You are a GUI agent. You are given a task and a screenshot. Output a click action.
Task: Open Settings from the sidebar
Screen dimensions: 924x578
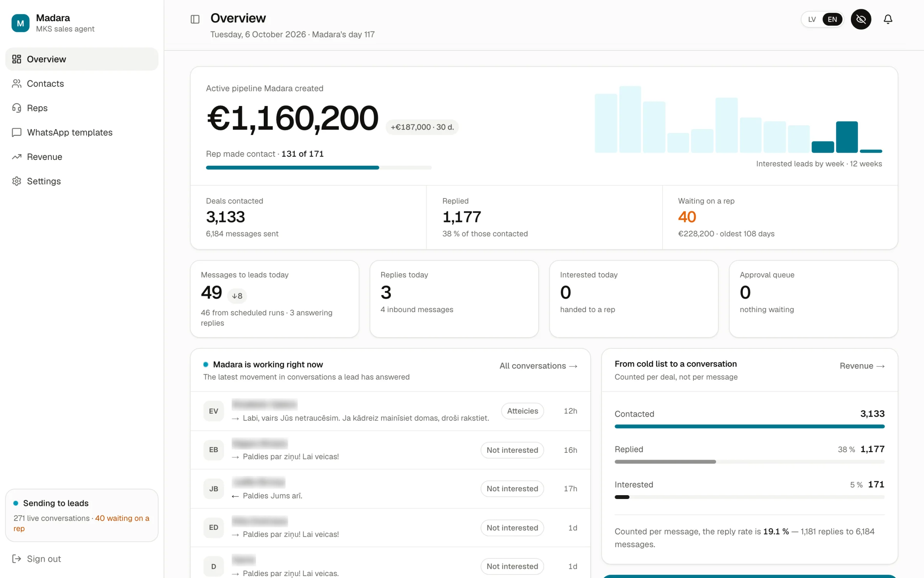[x=82, y=181]
